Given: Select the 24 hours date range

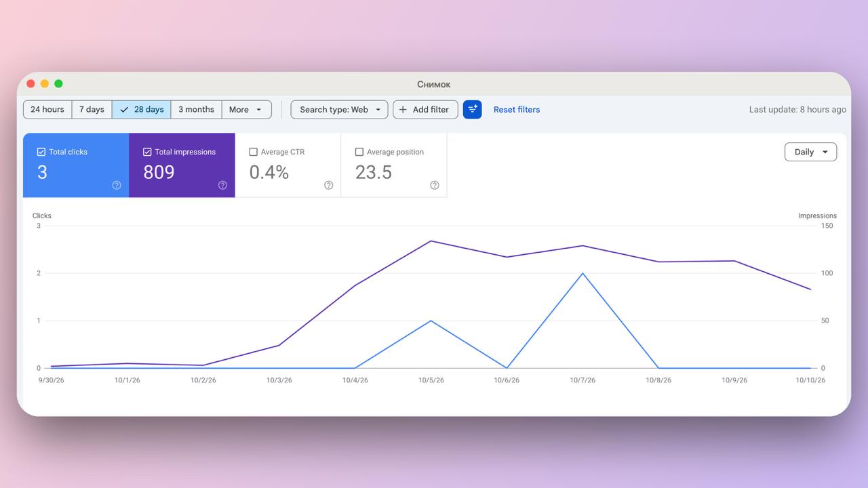Looking at the screenshot, I should 47,109.
